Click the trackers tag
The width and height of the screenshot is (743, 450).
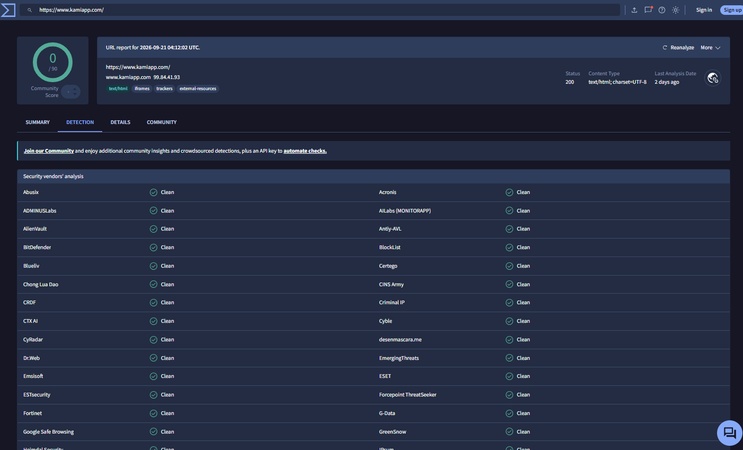(164, 89)
